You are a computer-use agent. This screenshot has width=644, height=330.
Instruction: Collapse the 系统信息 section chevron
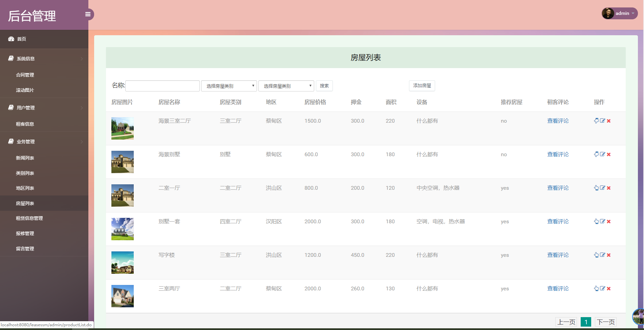click(82, 59)
